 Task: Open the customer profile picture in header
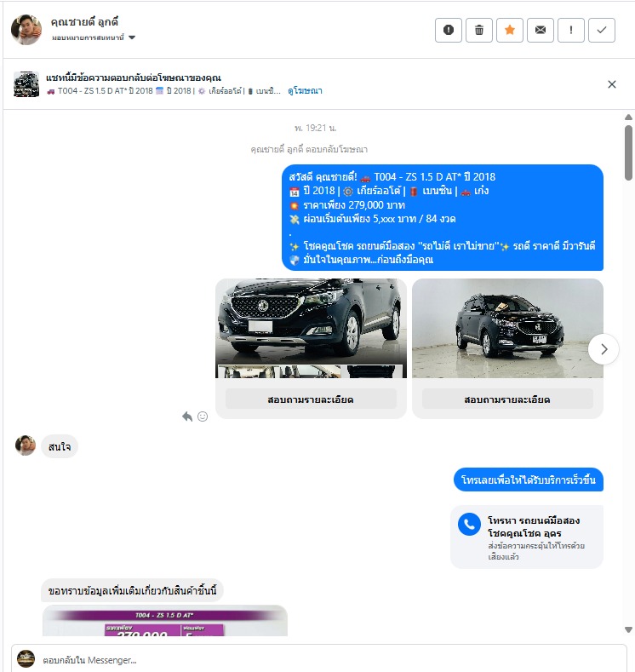pos(26,30)
